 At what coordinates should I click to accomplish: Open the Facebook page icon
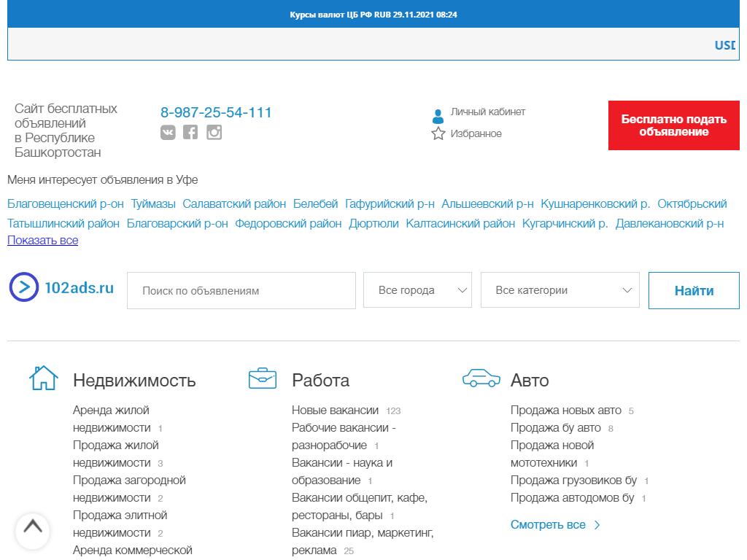pos(190,132)
